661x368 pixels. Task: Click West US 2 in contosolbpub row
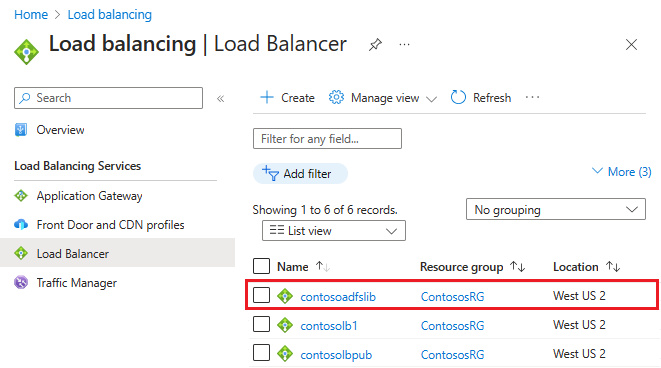point(579,354)
